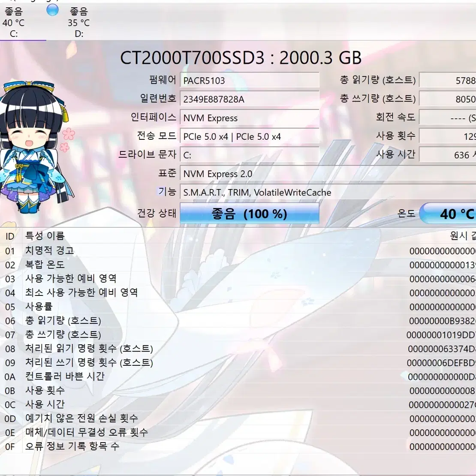
Task: Click the firmware field showing PACR5103
Action: (249, 81)
